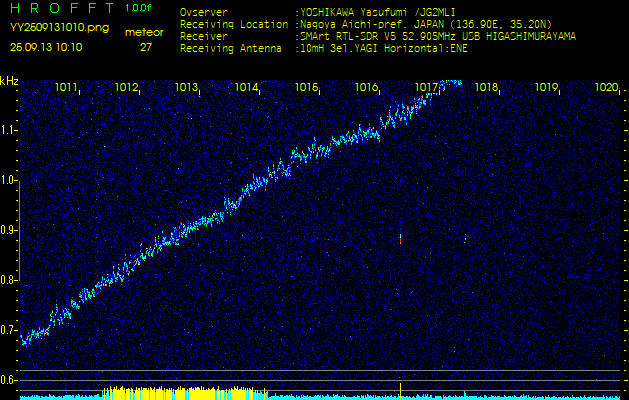Select the 1020 time marker
Screen dimensions: 629x400
(x=606, y=88)
